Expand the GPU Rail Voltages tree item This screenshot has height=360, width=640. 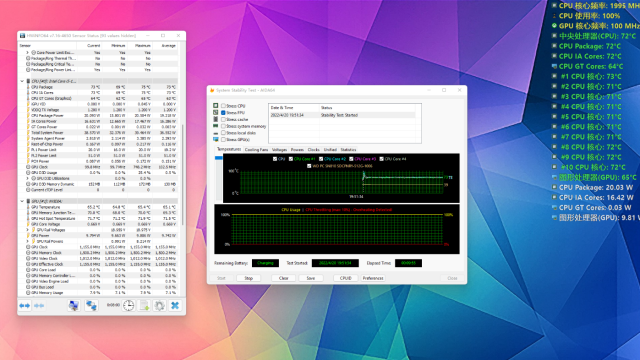[x=28, y=230]
